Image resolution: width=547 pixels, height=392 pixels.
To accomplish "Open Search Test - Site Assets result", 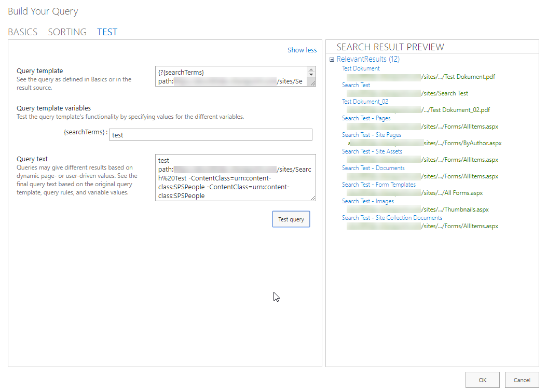I will click(372, 151).
